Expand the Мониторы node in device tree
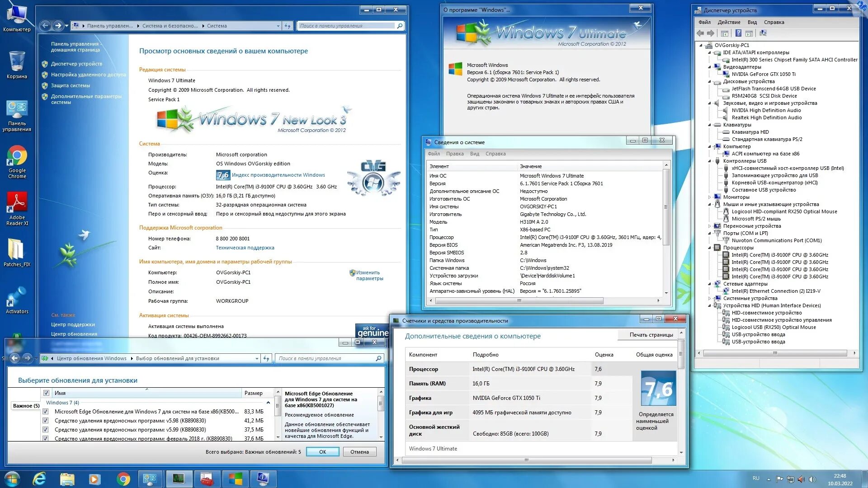 coord(709,197)
